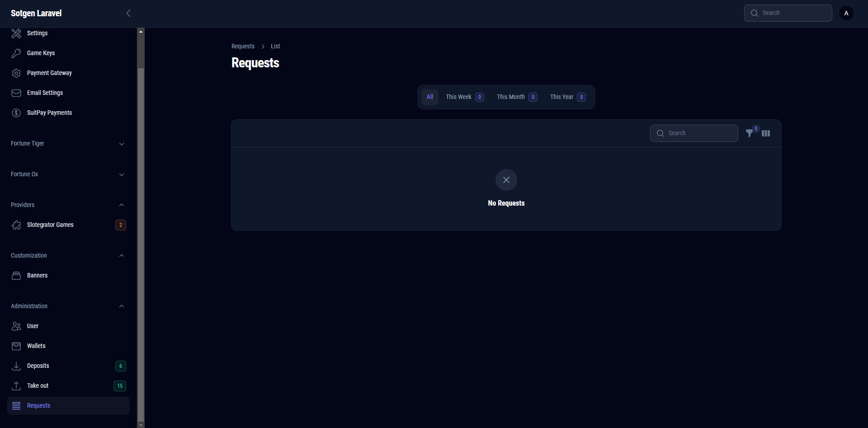Click the table filter funnel icon
Viewport: 868px width, 428px height.
click(750, 133)
